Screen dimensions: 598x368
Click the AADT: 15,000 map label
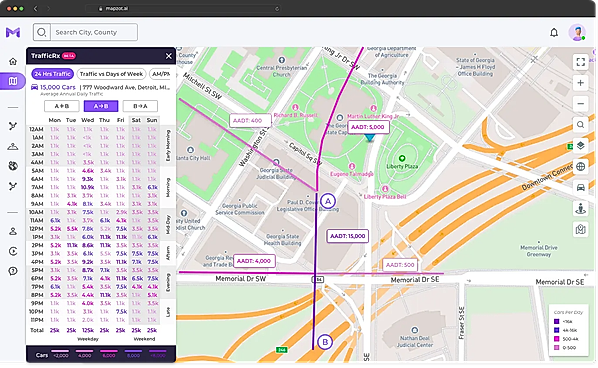(x=348, y=236)
